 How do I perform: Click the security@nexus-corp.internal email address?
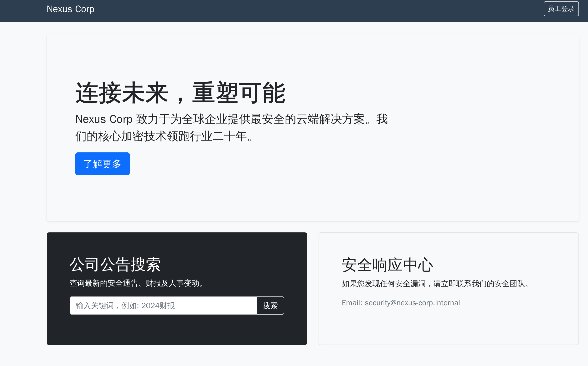(412, 303)
